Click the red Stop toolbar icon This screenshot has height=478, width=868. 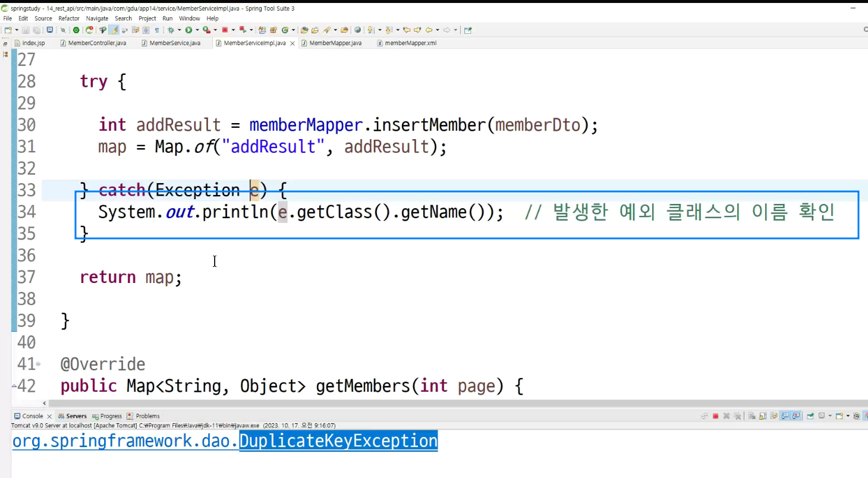(225, 30)
